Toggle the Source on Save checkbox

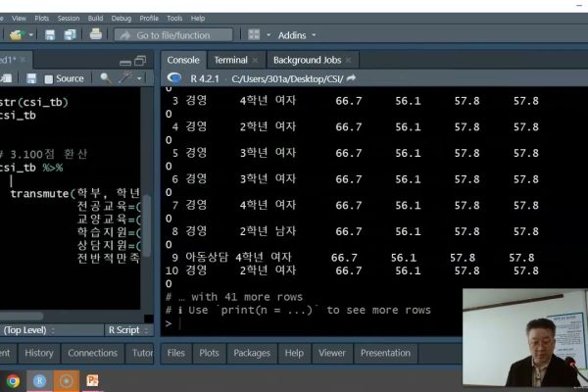[46, 77]
